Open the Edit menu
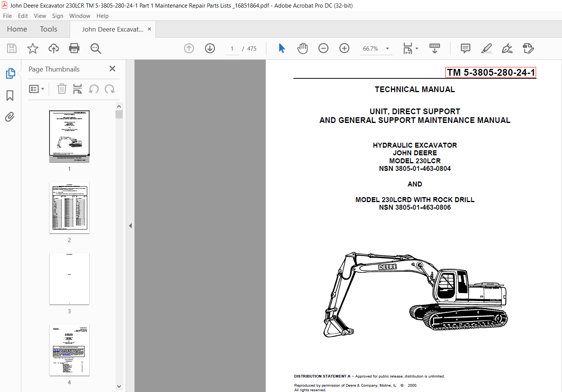This screenshot has width=562, height=392. point(23,16)
